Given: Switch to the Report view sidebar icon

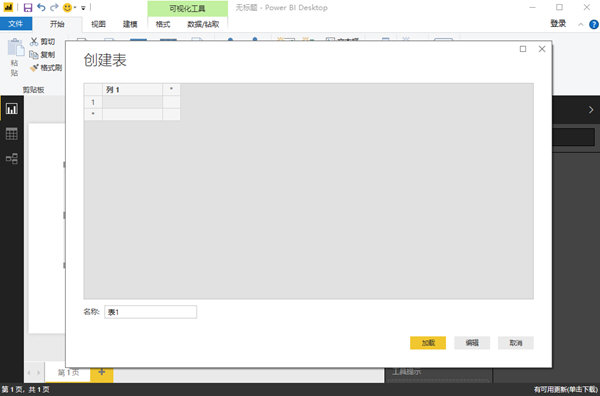Looking at the screenshot, I should tap(11, 109).
